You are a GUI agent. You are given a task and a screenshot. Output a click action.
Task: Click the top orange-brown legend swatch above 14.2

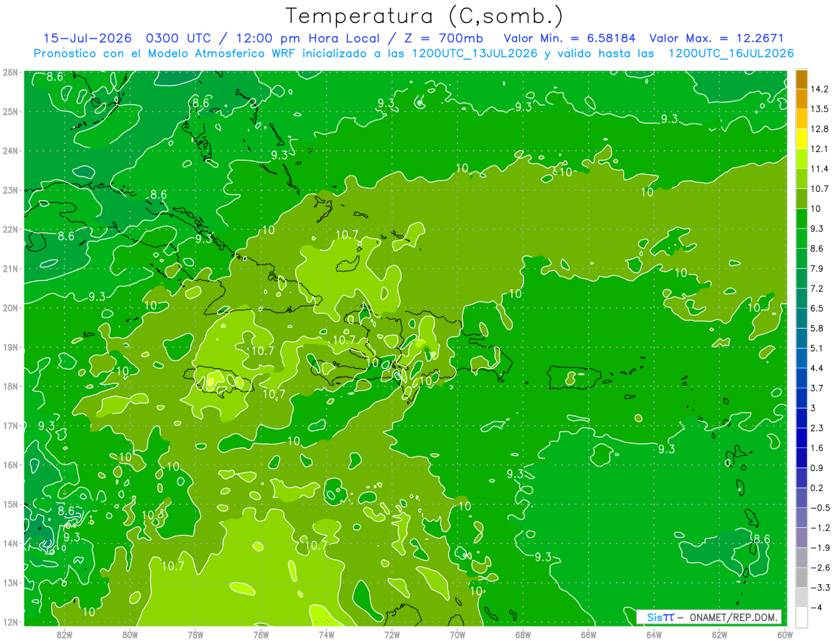coord(801,79)
